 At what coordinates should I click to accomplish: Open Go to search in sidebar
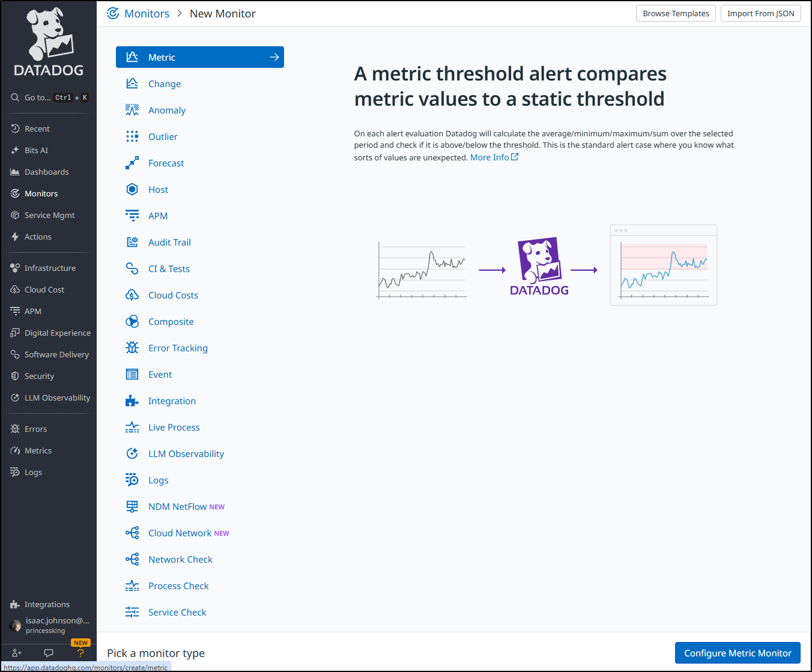coord(49,97)
